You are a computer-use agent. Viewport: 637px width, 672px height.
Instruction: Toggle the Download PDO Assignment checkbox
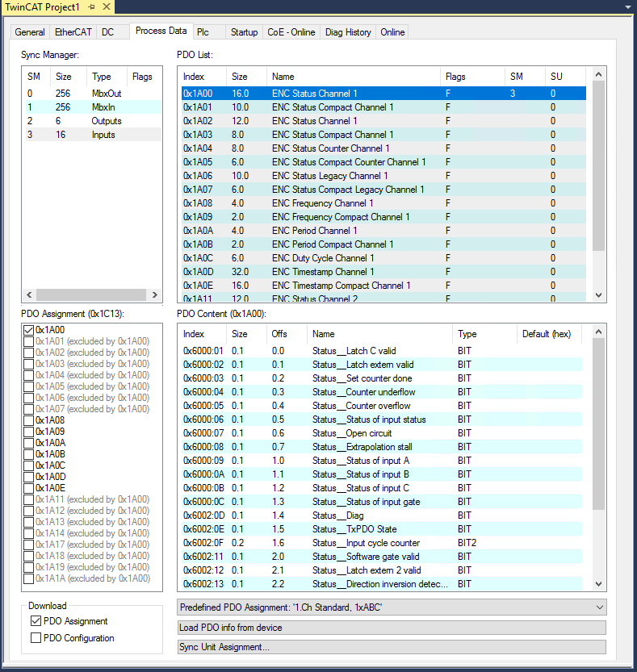pos(36,621)
